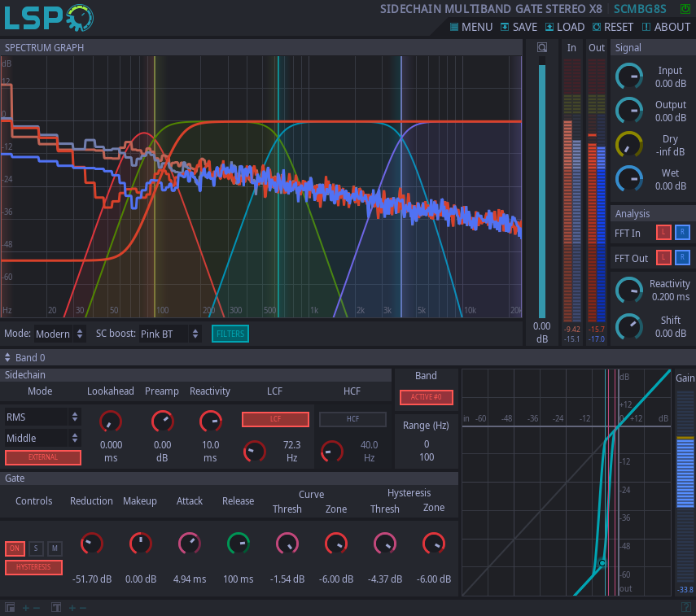Click the sidechain Lookahead knob
The image size is (696, 616).
tap(111, 422)
